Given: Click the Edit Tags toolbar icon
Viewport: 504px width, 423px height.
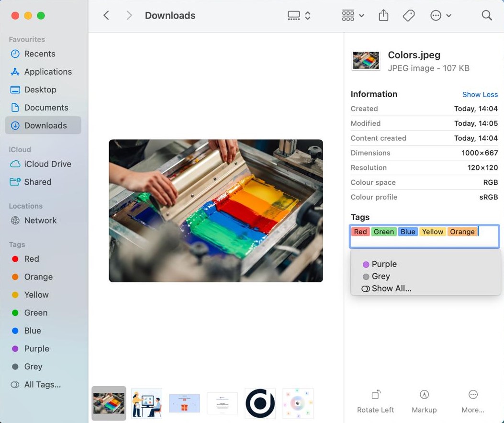Looking at the screenshot, I should coord(409,16).
